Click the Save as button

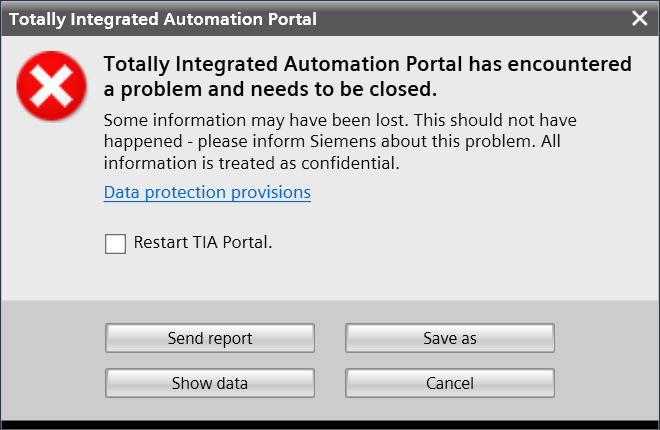pyautogui.click(x=450, y=338)
